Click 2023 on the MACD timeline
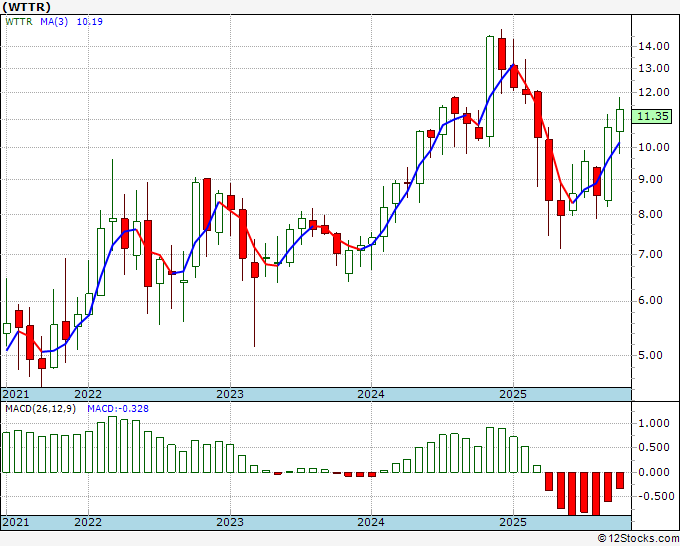680x546 pixels. tap(230, 522)
